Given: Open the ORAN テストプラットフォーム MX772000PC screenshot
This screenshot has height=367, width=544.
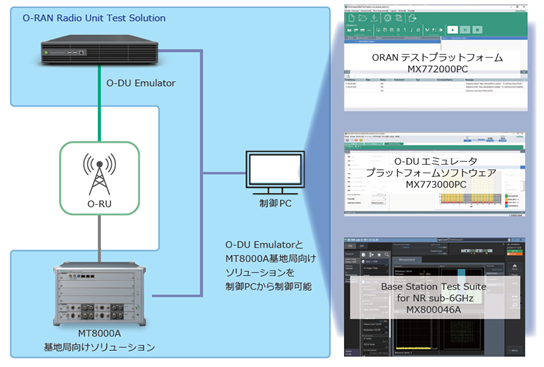Looking at the screenshot, I should click(436, 58).
